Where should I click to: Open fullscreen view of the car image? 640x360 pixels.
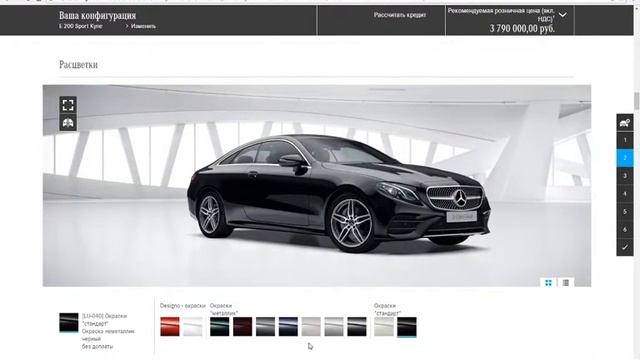click(x=68, y=105)
